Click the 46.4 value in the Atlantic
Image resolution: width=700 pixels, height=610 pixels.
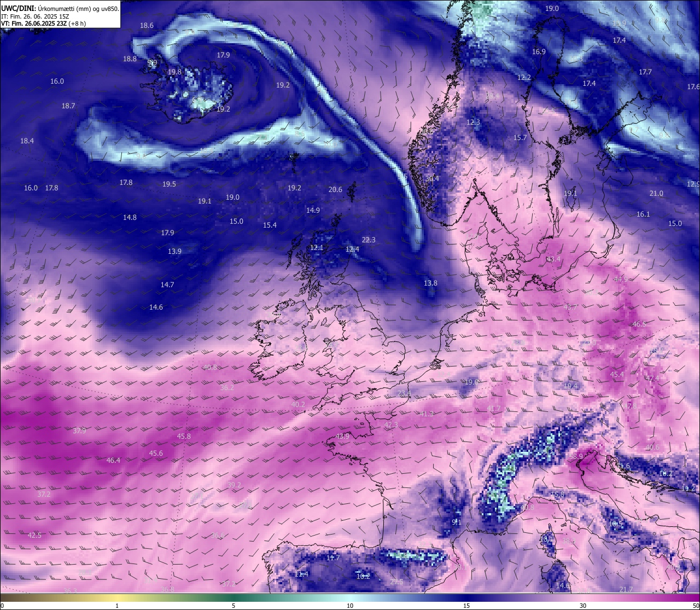[113, 460]
